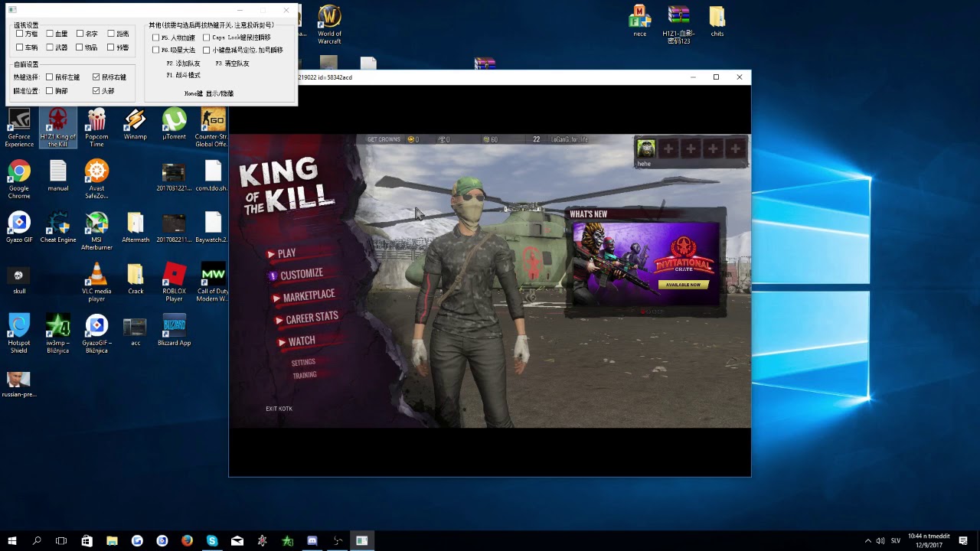Viewport: 980px width, 551px height.
Task: Enable the 血量 checkbox
Action: coord(50,34)
